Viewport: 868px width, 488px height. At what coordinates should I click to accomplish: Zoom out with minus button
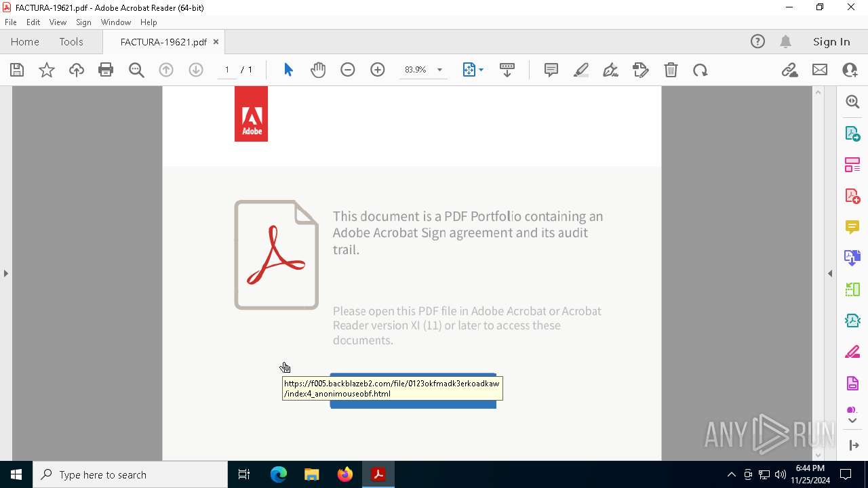348,70
